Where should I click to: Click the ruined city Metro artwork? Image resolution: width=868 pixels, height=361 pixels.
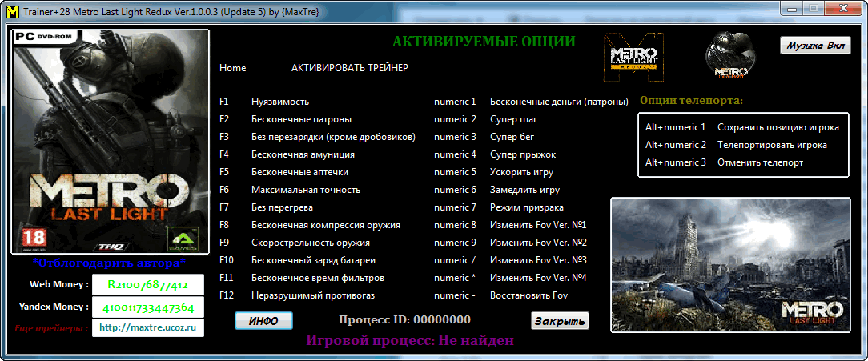coord(730,265)
